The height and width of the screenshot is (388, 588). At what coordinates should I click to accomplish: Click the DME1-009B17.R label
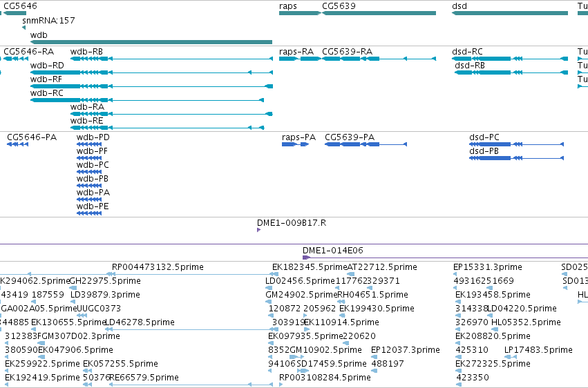click(292, 223)
